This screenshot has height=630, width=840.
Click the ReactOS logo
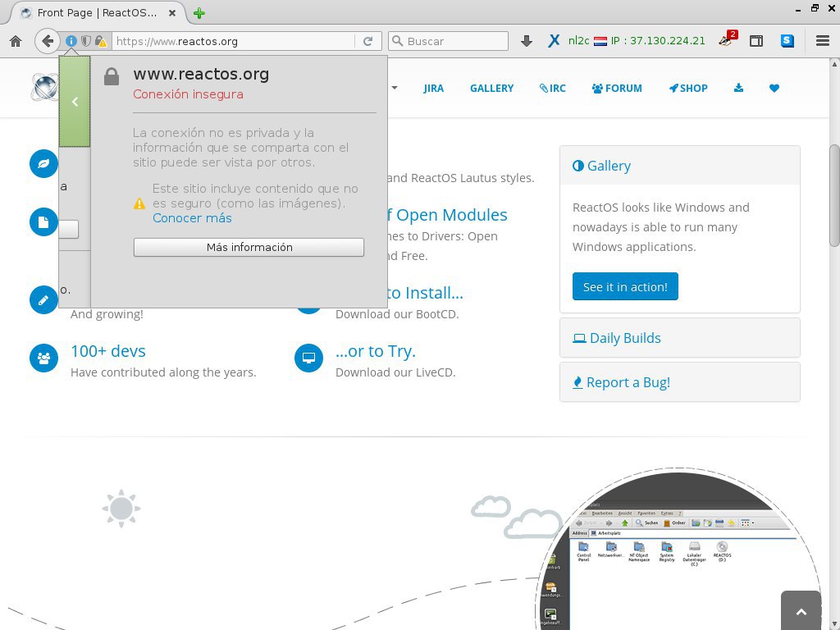(44, 87)
